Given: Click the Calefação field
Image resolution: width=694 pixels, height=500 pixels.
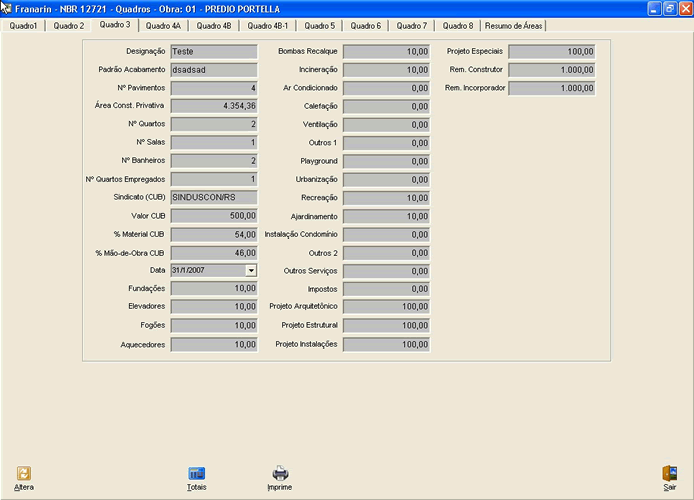Looking at the screenshot, I should point(386,107).
